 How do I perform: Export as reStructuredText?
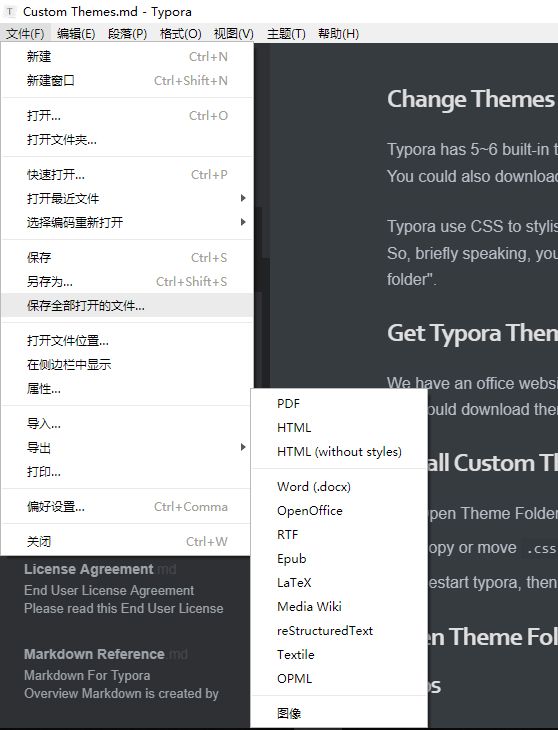point(339,631)
